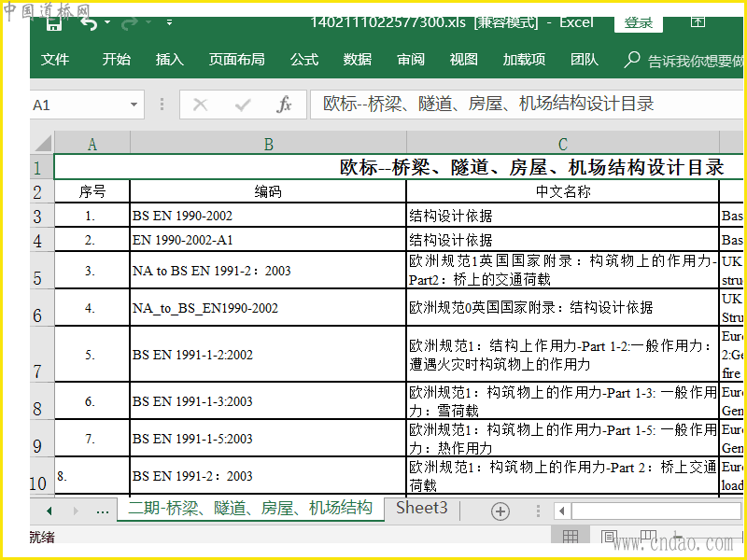Viewport: 747px width, 560px height.
Task: Click the Name Box showing A1
Action: point(78,105)
